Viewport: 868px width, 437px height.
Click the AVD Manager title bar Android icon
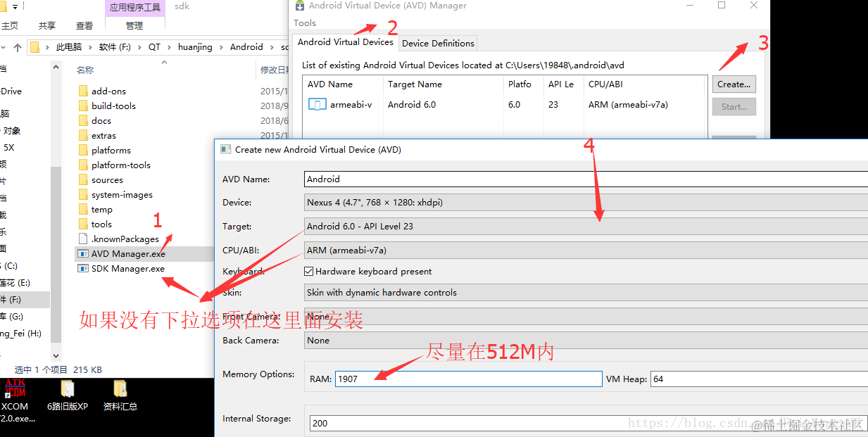click(x=300, y=6)
